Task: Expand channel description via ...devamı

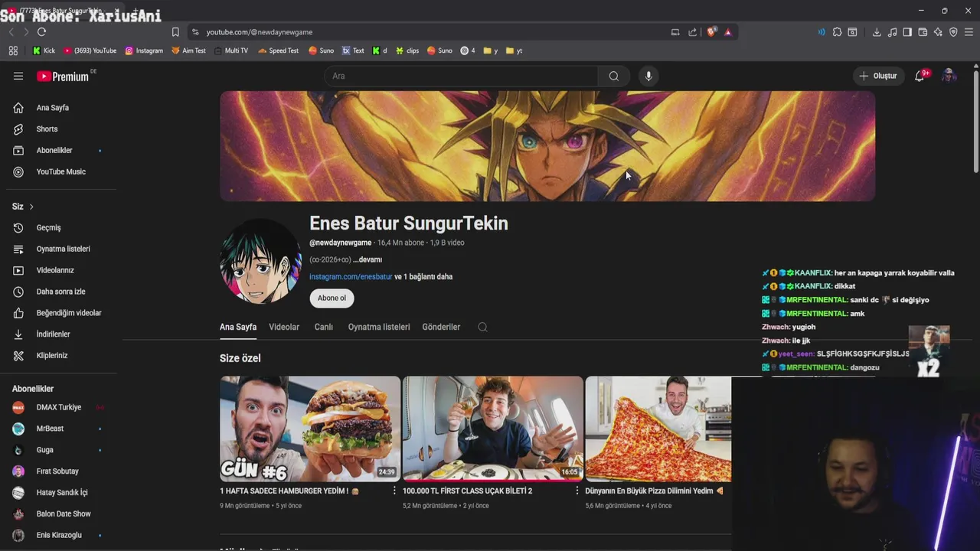Action: click(x=367, y=259)
